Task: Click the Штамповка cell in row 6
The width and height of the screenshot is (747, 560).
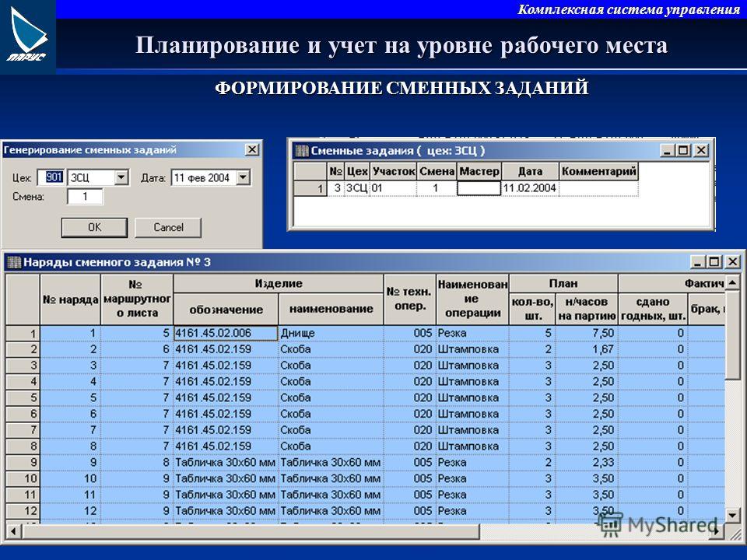Action: (x=472, y=415)
